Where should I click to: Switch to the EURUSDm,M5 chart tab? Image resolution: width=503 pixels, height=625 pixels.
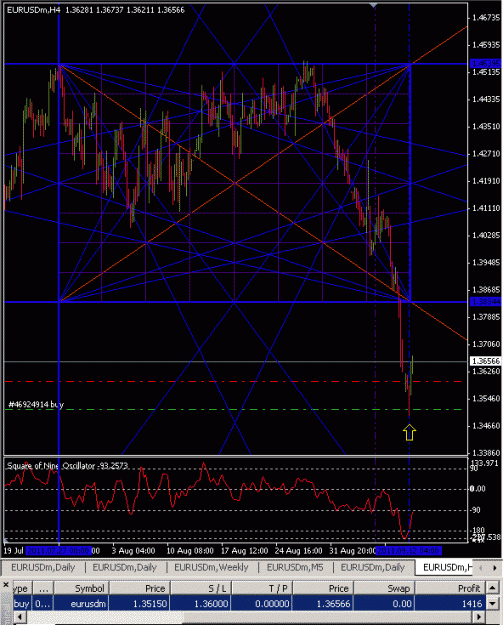pos(295,567)
